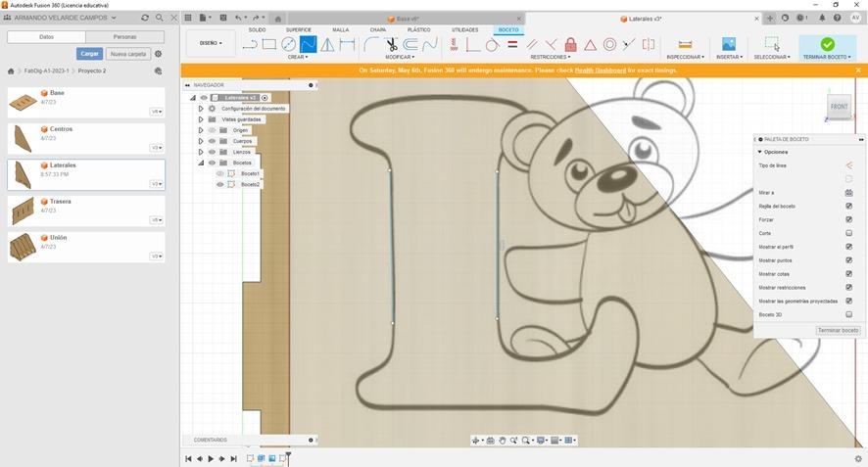
Task: Expand the Origen folder
Action: click(201, 130)
